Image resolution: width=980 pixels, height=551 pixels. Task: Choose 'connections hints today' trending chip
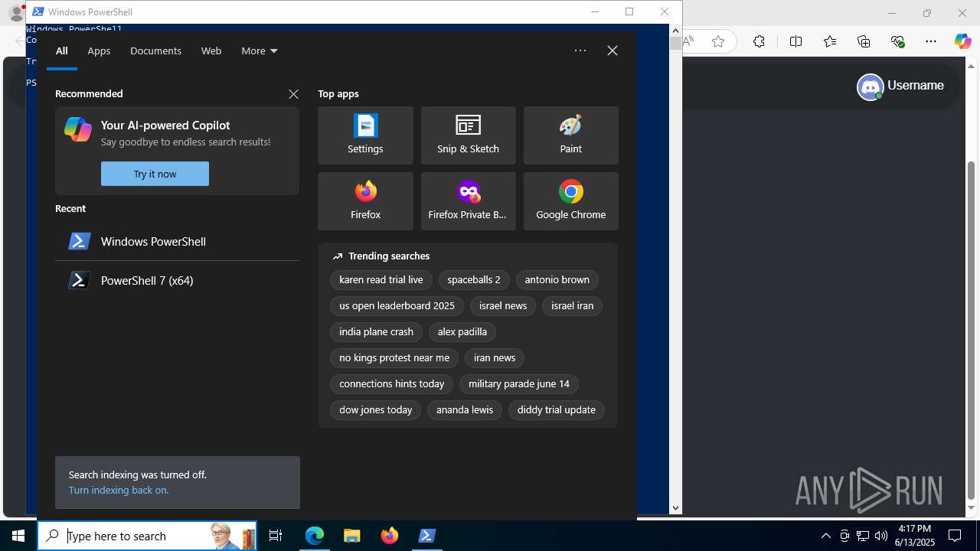click(392, 384)
